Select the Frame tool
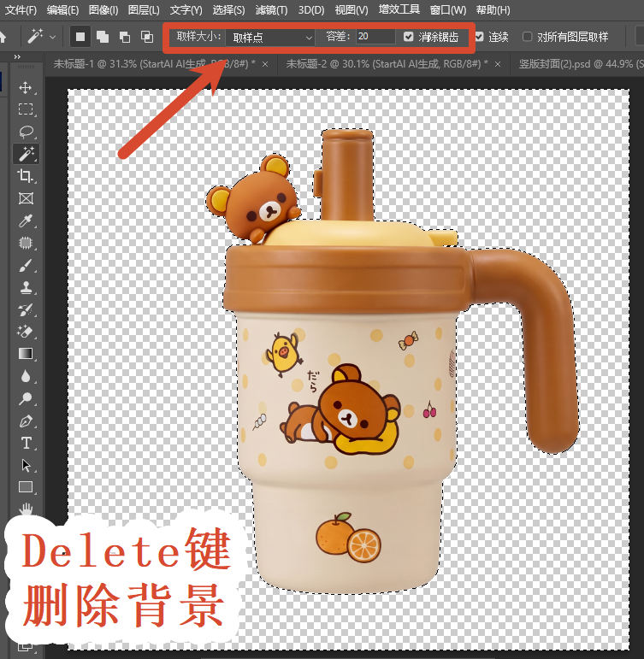The image size is (644, 659). (x=26, y=198)
